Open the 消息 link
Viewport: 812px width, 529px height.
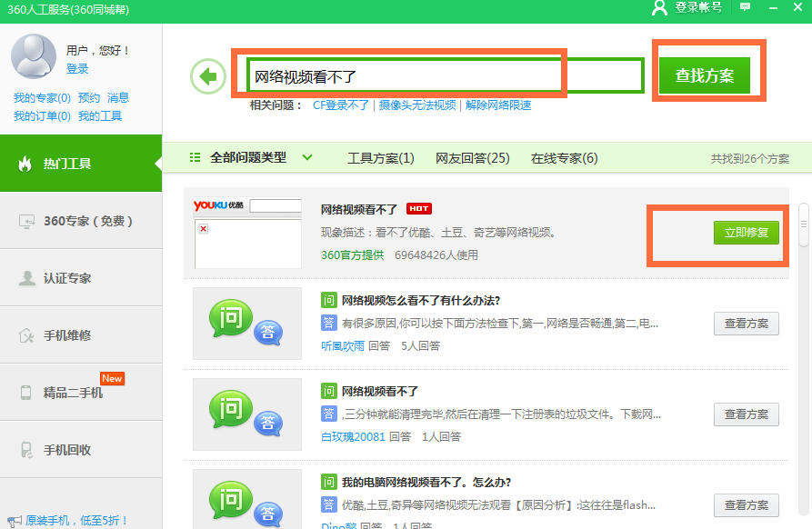118,98
